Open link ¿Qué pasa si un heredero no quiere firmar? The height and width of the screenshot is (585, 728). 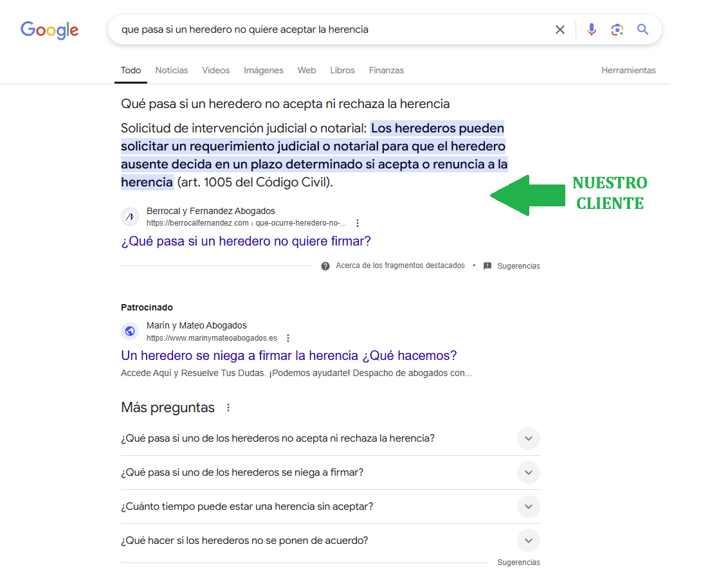[246, 241]
